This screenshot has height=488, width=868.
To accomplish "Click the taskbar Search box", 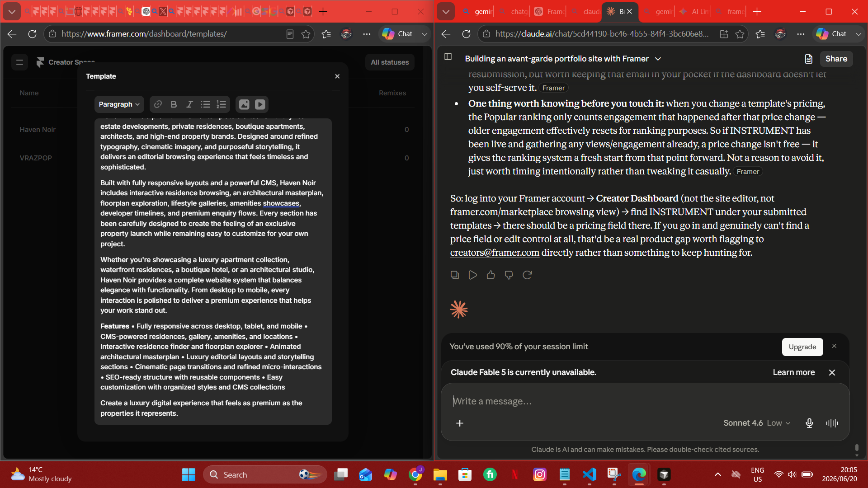I will [x=265, y=475].
